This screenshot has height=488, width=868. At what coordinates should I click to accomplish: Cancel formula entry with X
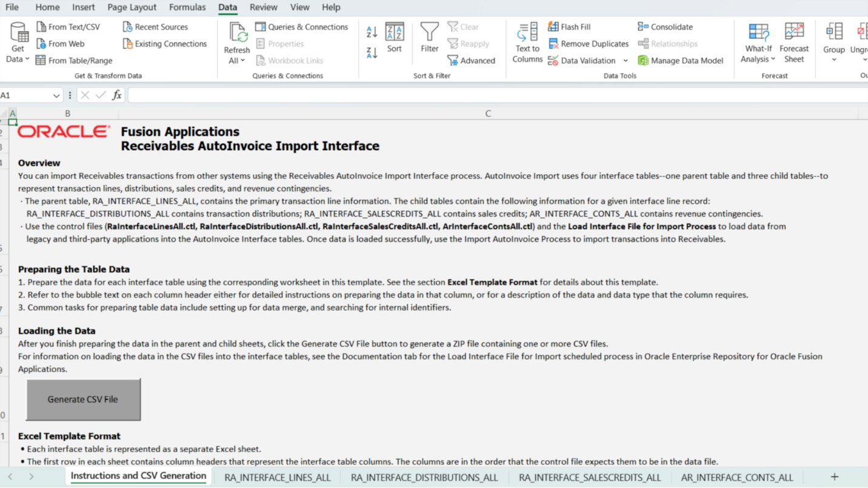85,96
